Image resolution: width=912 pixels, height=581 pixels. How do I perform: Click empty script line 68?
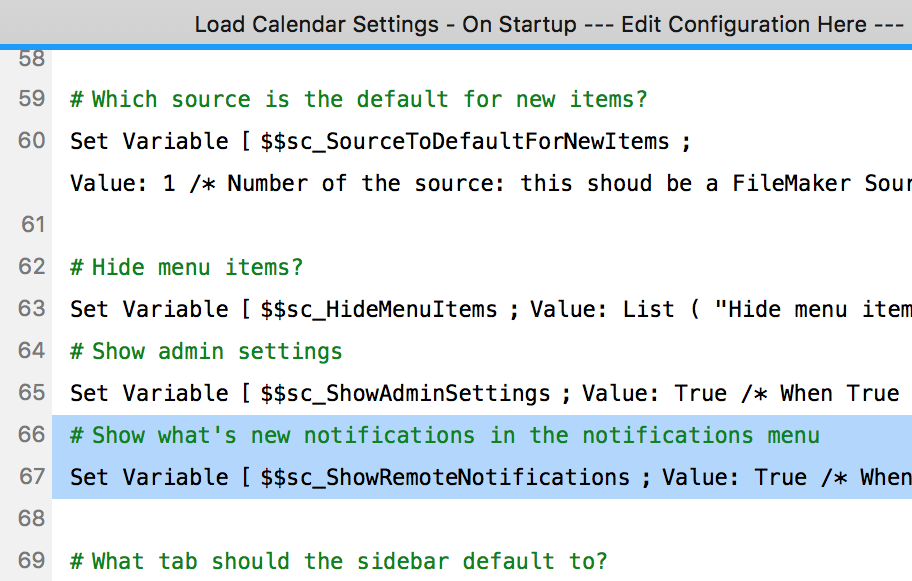pos(482,519)
